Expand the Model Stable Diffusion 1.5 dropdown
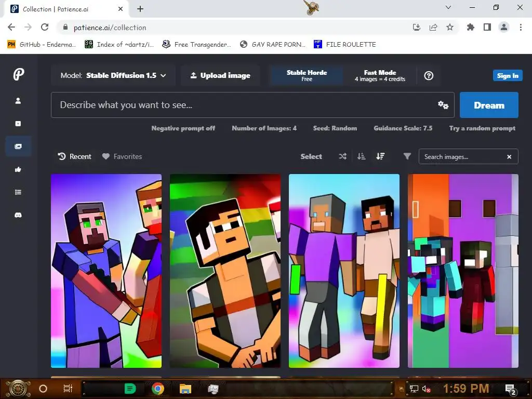The width and height of the screenshot is (532, 399). (113, 75)
